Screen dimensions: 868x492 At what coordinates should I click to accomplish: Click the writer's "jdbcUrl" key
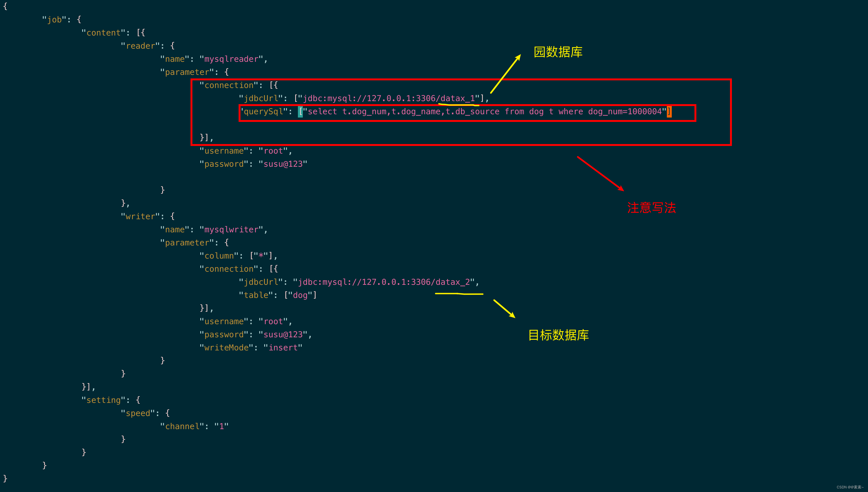(x=261, y=282)
